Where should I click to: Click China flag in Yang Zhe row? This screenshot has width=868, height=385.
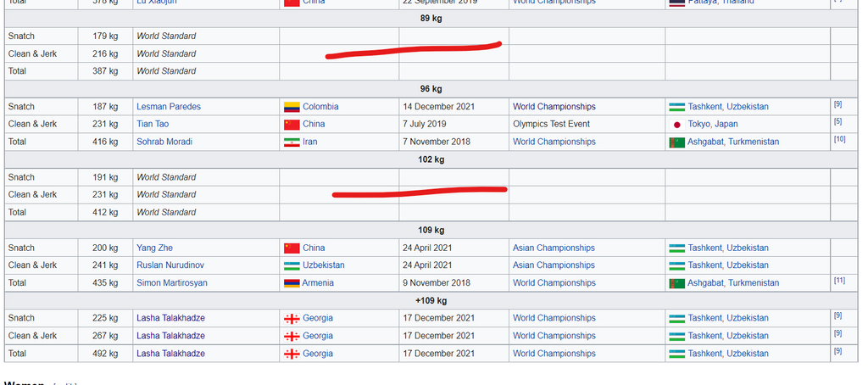click(292, 248)
